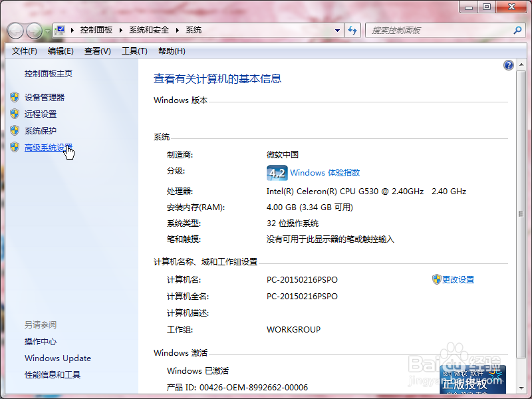Click the refresh button beside address bar
Viewport: 532px width, 399px height.
(352, 31)
